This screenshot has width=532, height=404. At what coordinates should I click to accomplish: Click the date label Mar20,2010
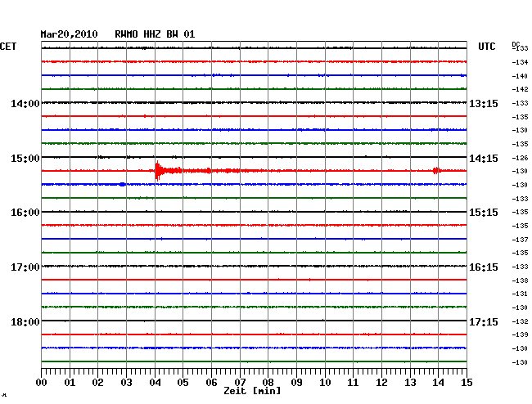coord(70,34)
